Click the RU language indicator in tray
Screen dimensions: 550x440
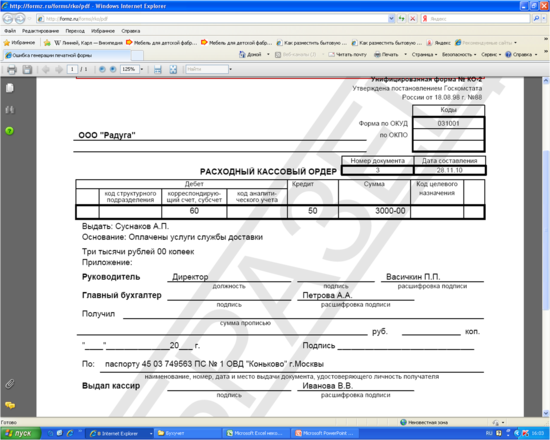pyautogui.click(x=489, y=433)
